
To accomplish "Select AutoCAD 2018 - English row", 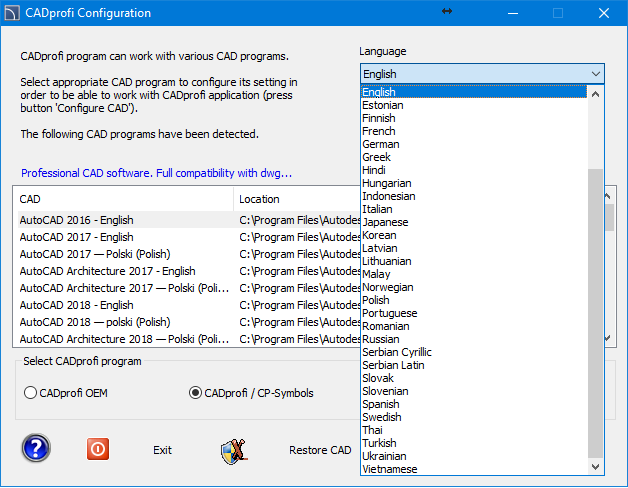I will point(188,305).
